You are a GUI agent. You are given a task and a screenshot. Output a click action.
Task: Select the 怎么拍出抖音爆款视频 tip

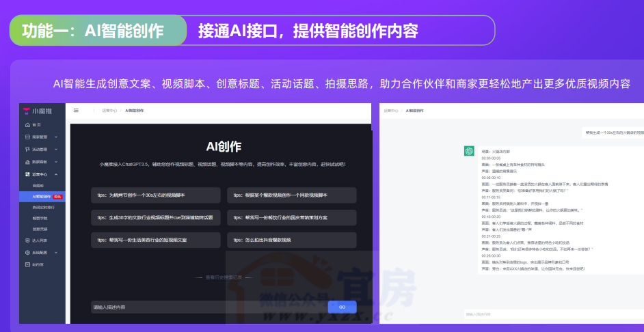[292, 240]
